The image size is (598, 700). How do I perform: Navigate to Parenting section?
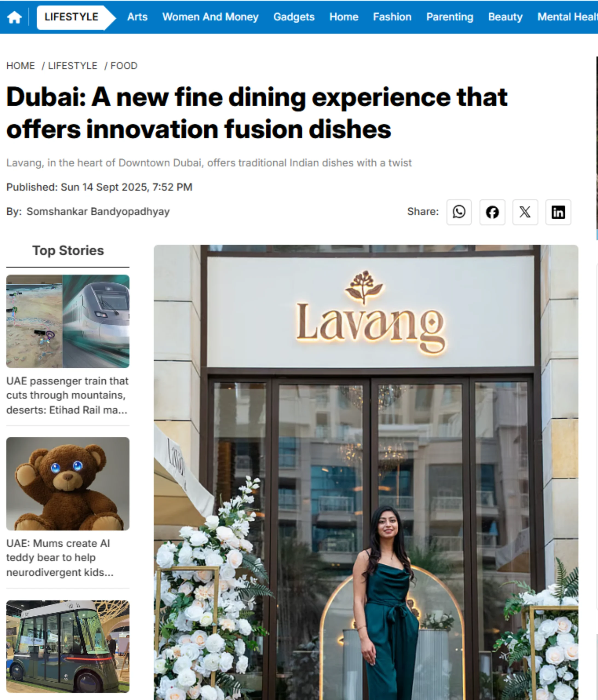click(450, 17)
